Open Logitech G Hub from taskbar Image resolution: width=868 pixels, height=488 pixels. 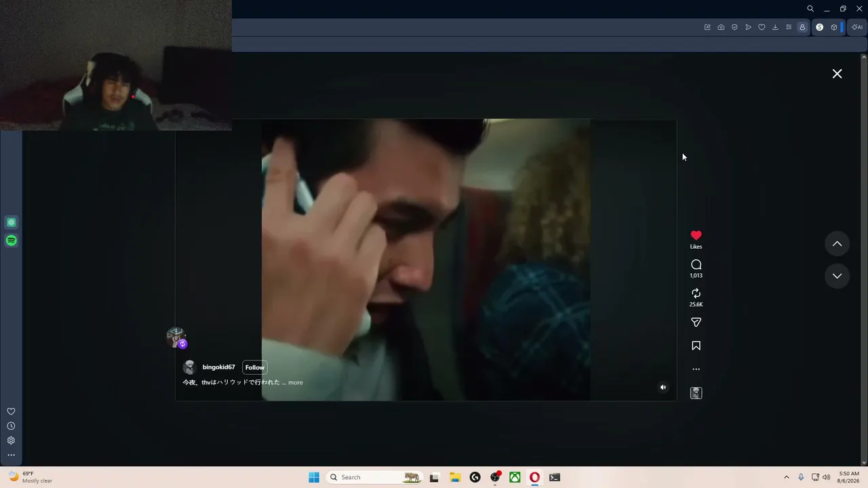click(475, 477)
